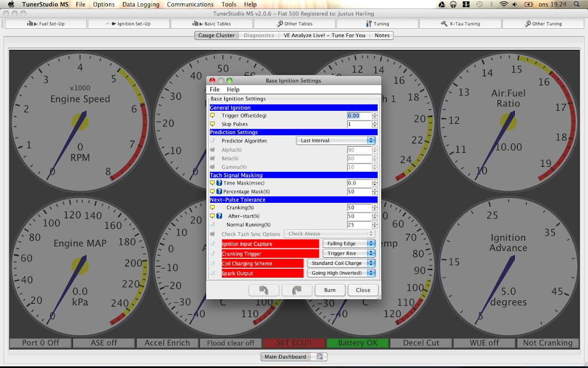Open the Cranking Trigger dropdown
Viewport: 588px width, 368px height.
(x=349, y=253)
